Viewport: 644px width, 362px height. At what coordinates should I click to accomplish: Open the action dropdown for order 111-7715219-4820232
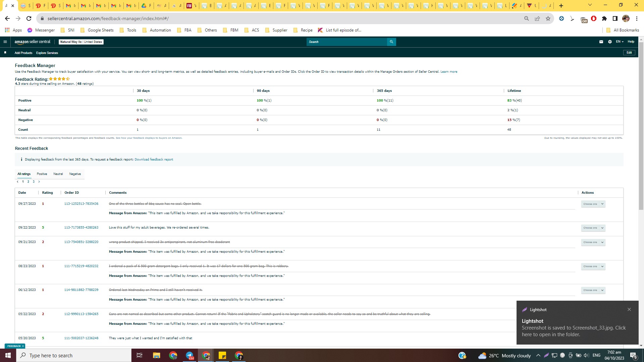593,266
